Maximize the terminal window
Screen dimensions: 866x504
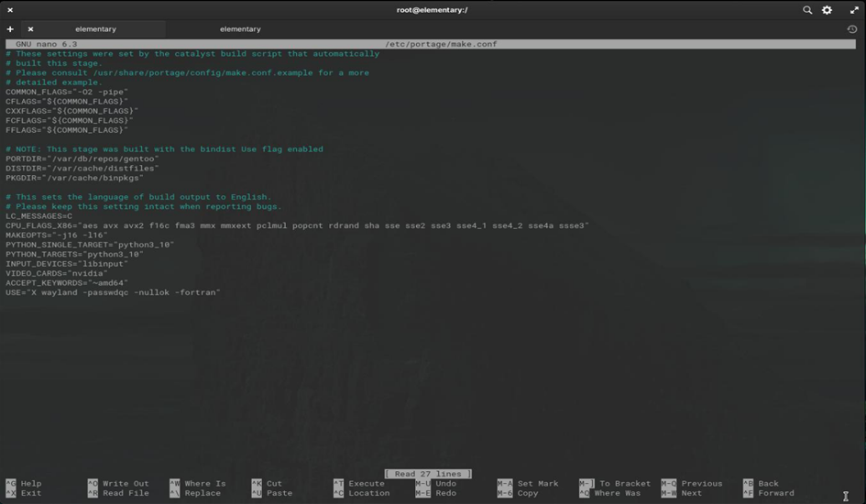point(853,10)
